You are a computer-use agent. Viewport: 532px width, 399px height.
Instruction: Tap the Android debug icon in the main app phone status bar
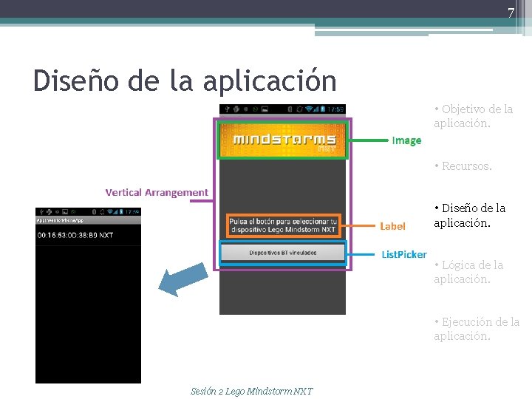[x=236, y=109]
